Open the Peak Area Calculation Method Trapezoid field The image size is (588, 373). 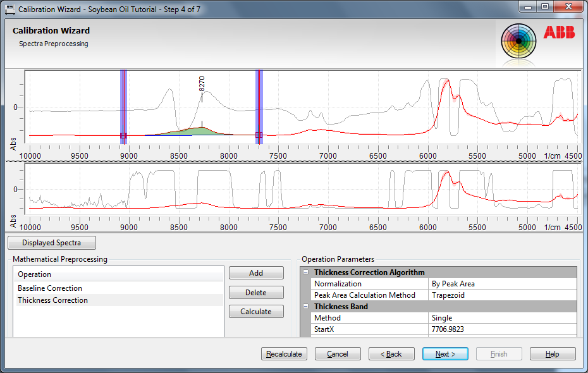click(x=503, y=295)
